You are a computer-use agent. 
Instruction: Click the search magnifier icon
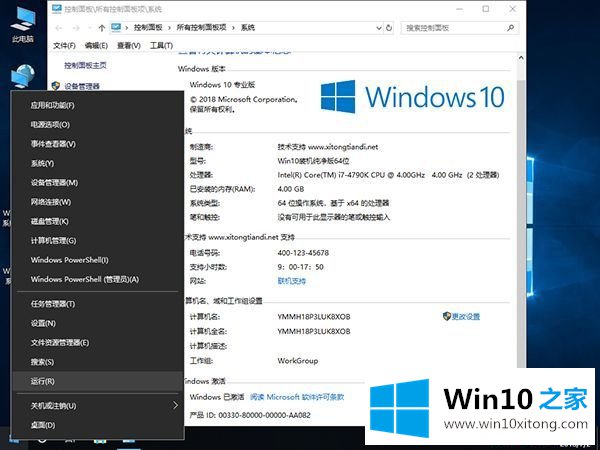[x=510, y=28]
